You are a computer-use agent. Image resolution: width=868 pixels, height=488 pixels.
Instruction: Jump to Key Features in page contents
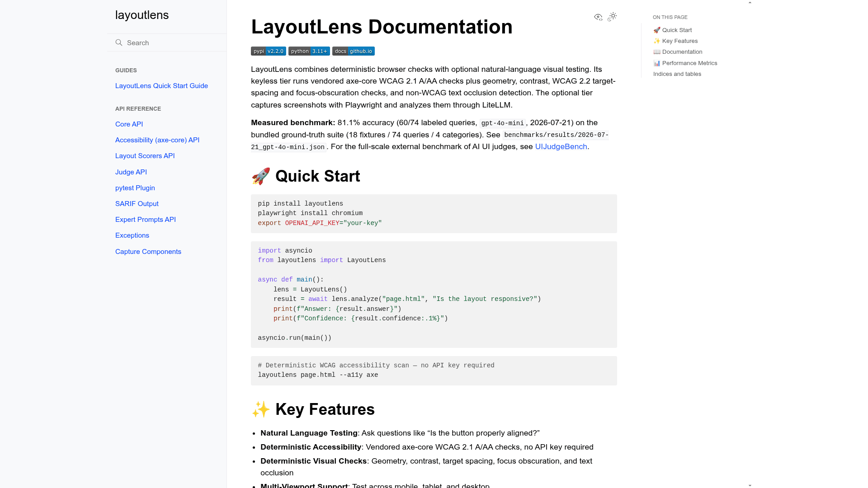pyautogui.click(x=675, y=41)
